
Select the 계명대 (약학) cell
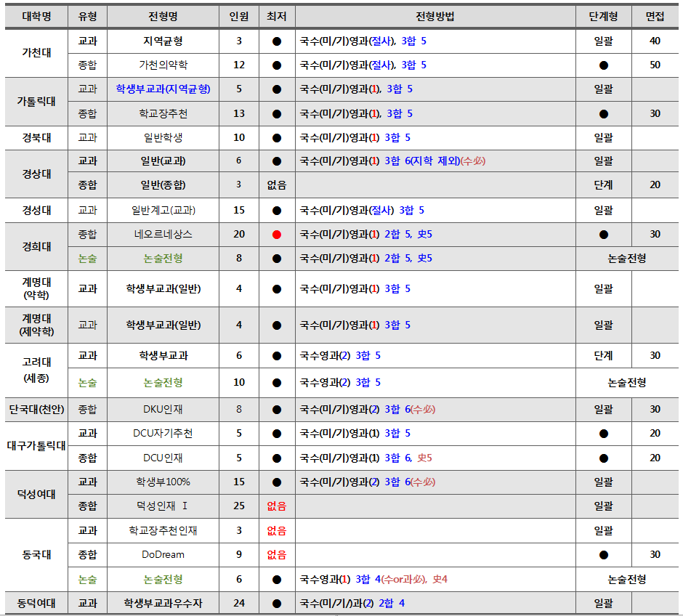coord(36,288)
